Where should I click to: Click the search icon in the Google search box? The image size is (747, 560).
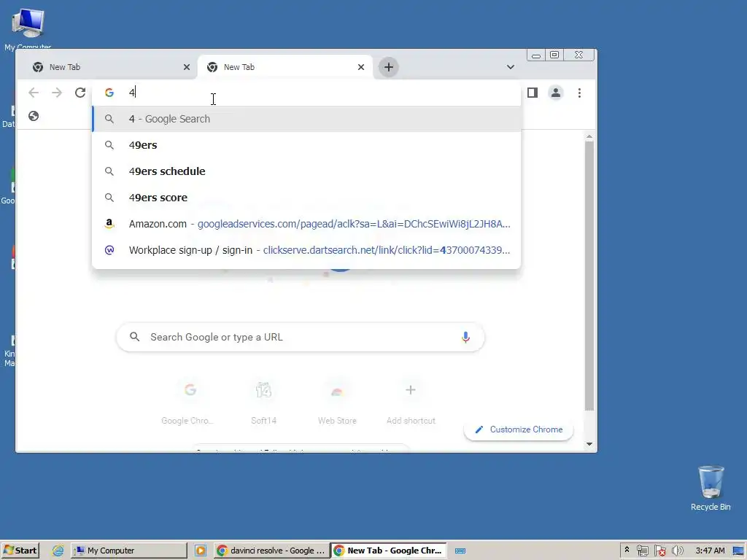click(135, 337)
